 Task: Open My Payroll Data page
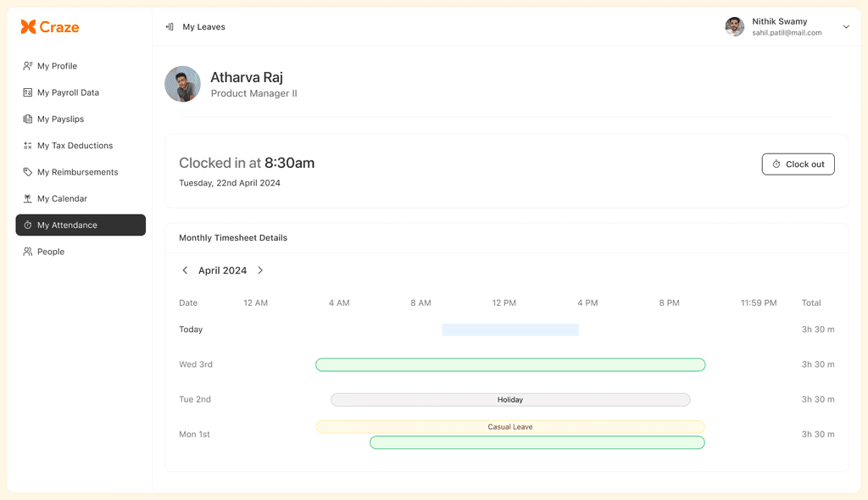pyautogui.click(x=81, y=92)
